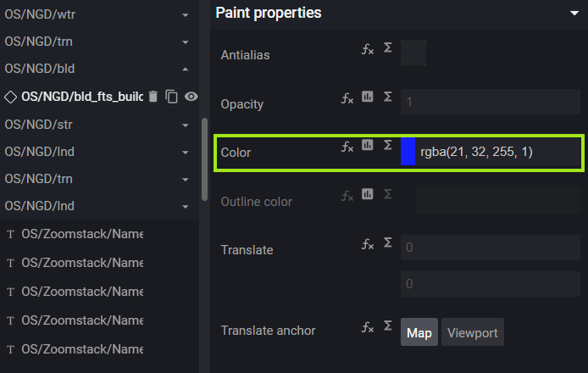588x373 pixels.
Task: Click the Opacity value input field
Action: (x=490, y=102)
